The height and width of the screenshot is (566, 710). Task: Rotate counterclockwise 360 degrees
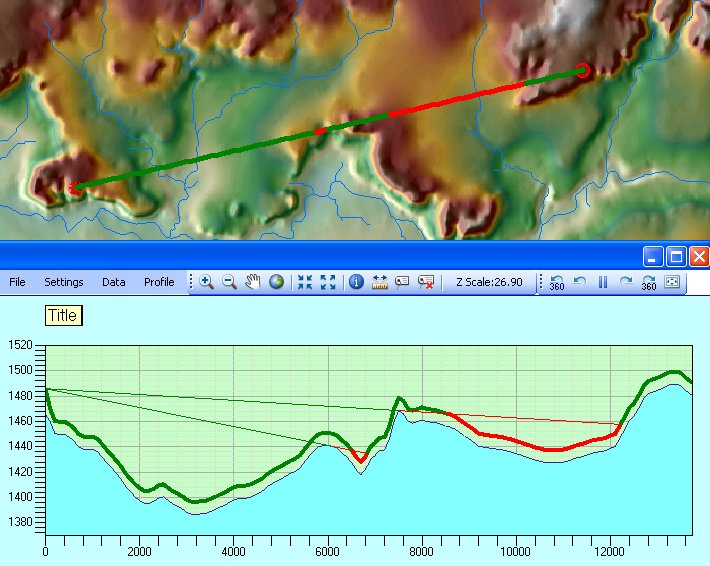click(557, 283)
